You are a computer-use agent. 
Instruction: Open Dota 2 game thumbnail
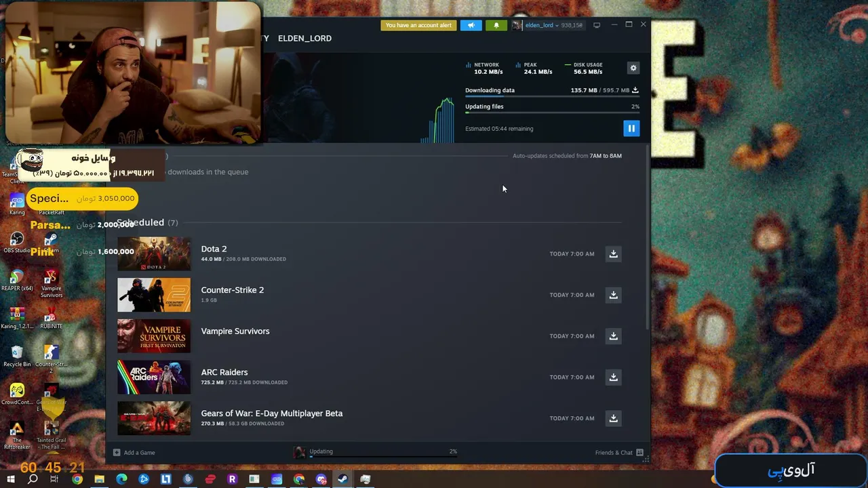(x=154, y=254)
